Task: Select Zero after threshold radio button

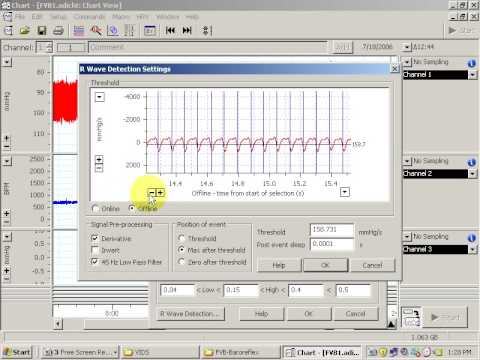Action: click(x=182, y=262)
